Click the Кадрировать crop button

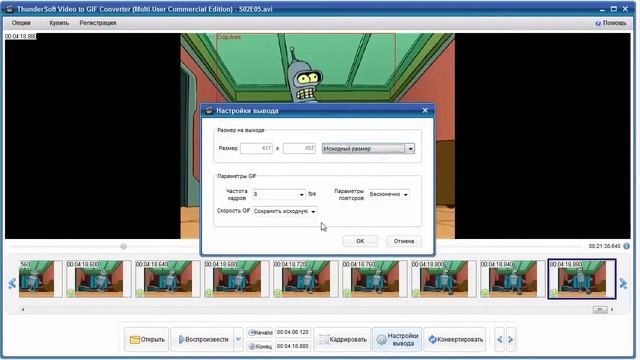[x=342, y=339]
